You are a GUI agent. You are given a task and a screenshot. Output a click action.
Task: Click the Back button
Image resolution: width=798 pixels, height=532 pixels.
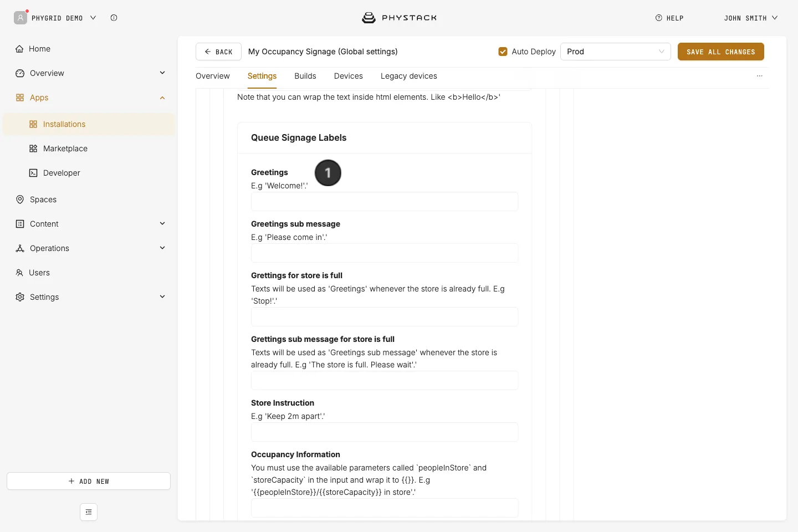(x=218, y=52)
